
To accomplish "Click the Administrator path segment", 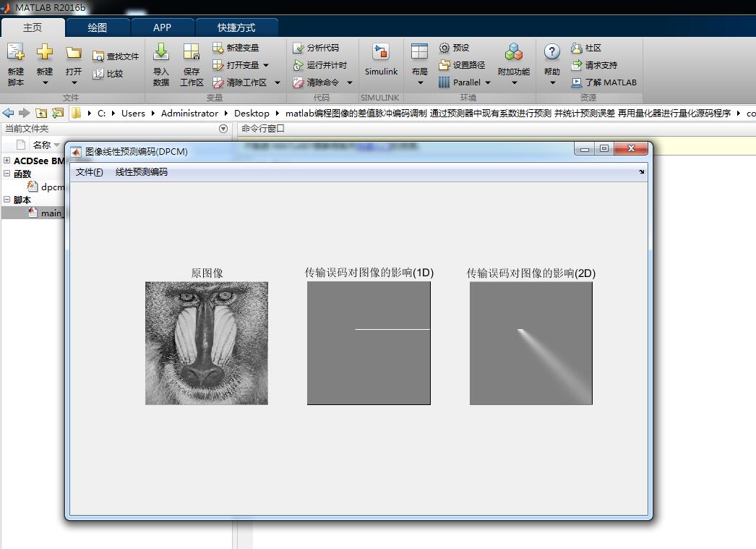I will click(x=189, y=113).
